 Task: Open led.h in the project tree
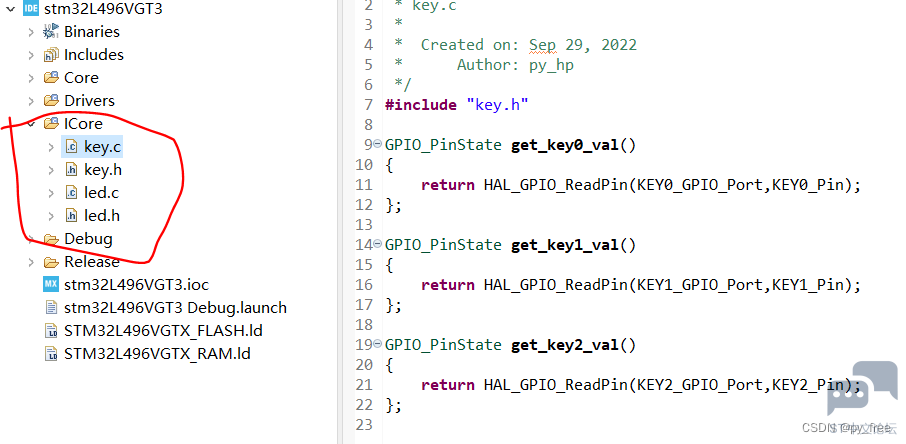click(x=102, y=216)
